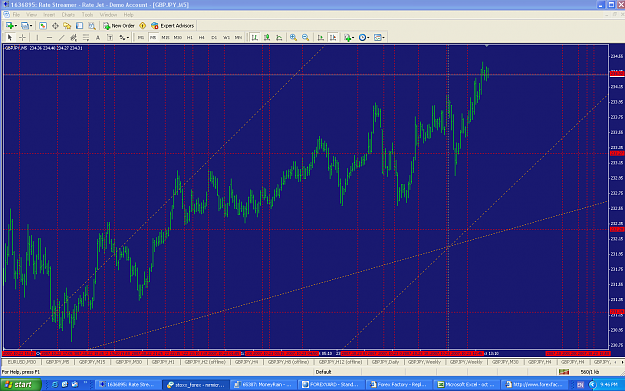Select the MN monthly timeframe

[238, 37]
